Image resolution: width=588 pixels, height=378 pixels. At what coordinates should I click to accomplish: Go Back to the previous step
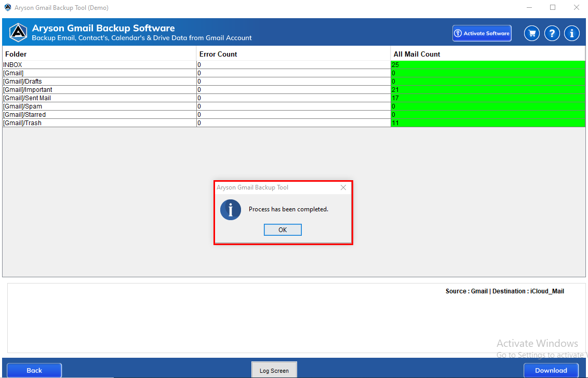pyautogui.click(x=34, y=371)
